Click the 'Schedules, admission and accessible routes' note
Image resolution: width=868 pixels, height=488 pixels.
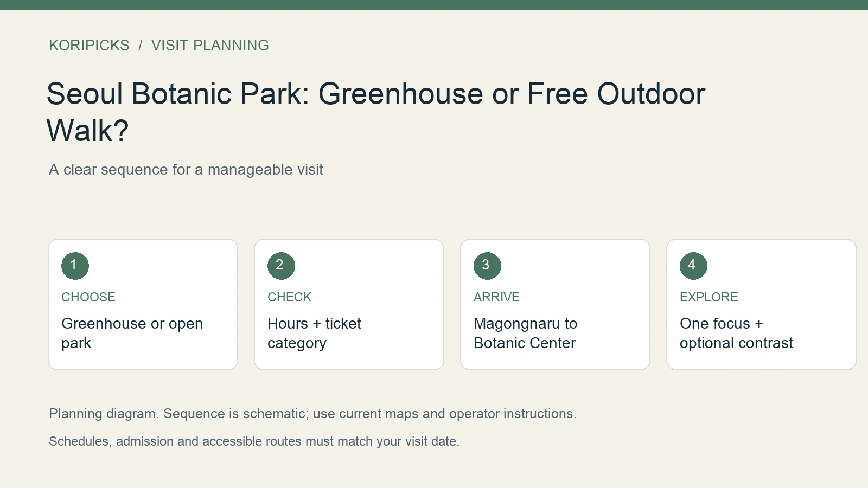coord(254,441)
